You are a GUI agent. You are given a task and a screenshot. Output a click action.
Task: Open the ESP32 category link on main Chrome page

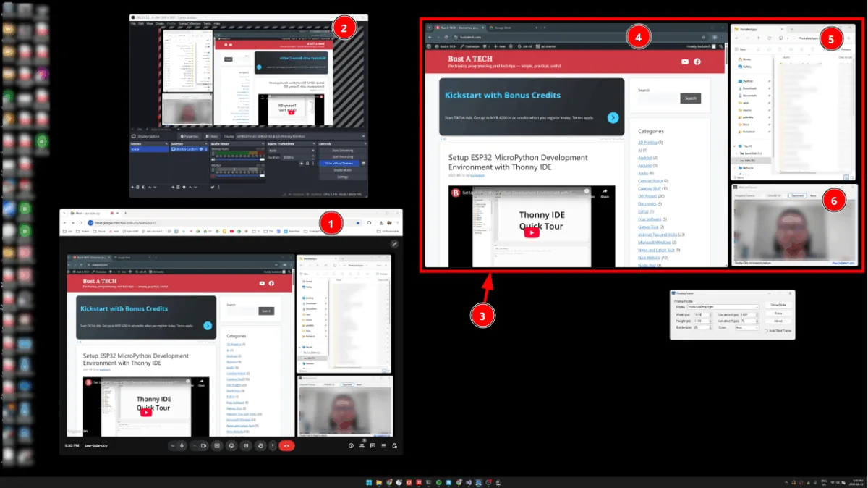pos(644,212)
